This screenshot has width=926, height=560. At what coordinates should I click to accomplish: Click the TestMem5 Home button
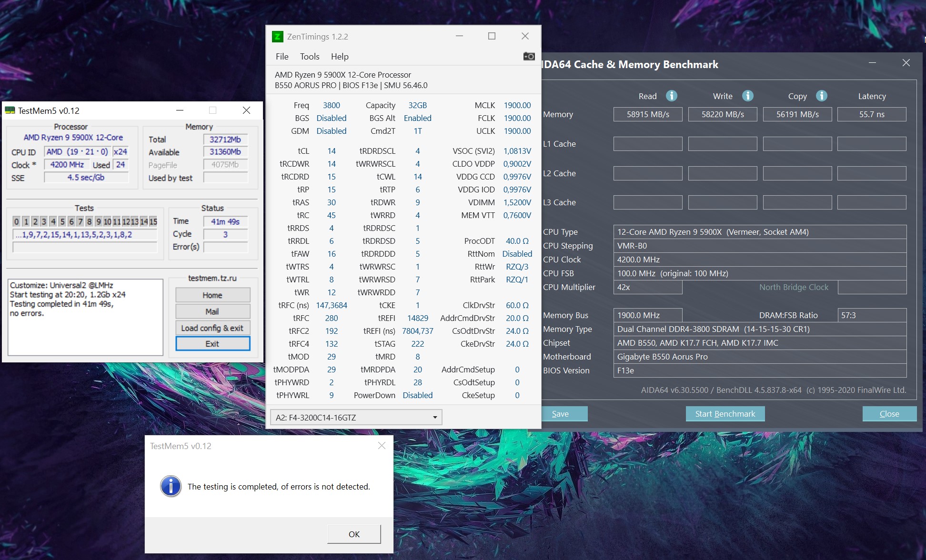tap(212, 295)
